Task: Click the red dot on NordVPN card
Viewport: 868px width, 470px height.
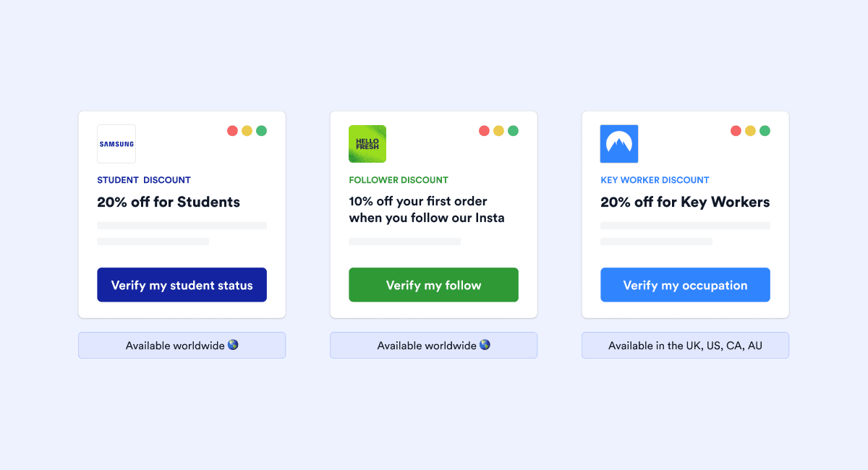Action: pyautogui.click(x=736, y=131)
